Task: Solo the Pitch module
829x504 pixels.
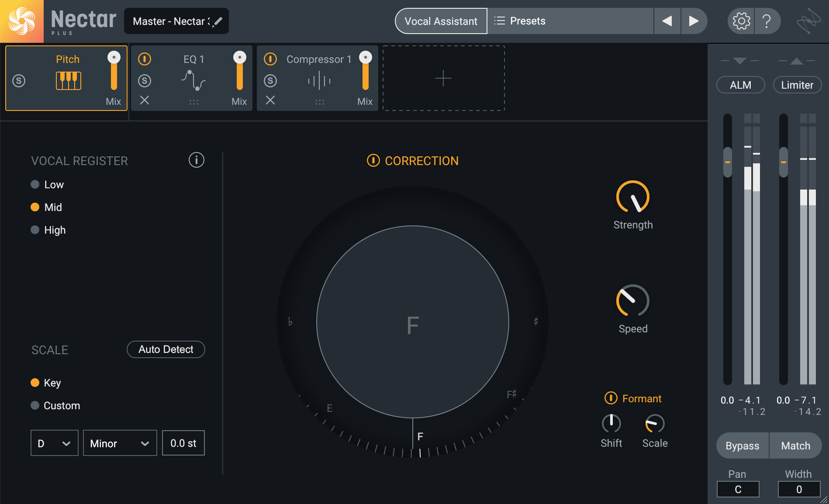Action: pyautogui.click(x=19, y=81)
